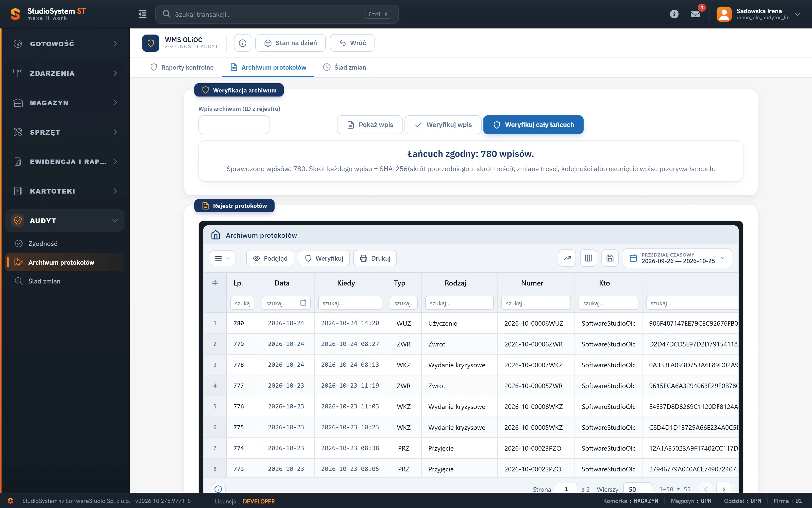Switch to the Ślad zmian tab
Image resolution: width=812 pixels, height=508 pixels.
coord(344,67)
